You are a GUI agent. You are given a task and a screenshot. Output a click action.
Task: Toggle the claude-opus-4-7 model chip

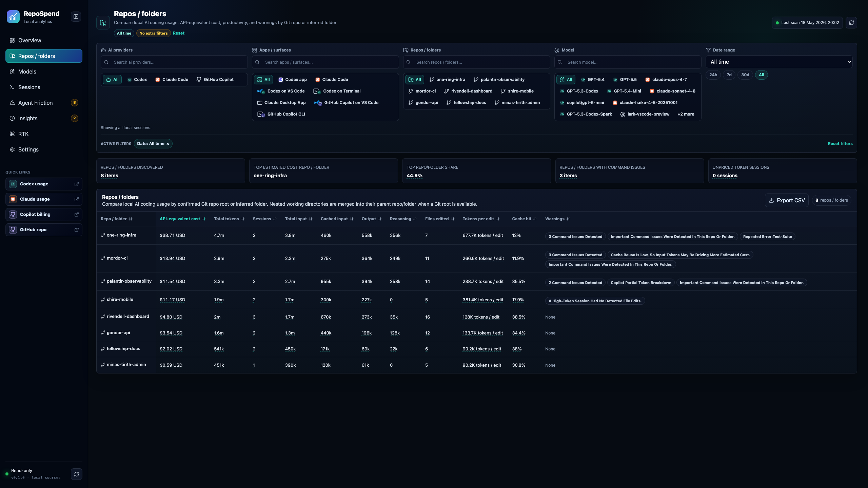tap(666, 80)
